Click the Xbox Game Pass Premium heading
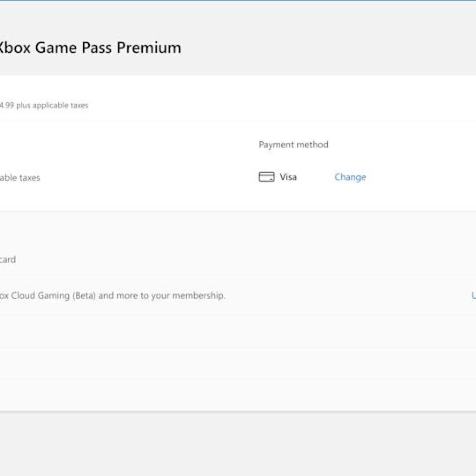Screen dimensions: 476x476 point(91,47)
